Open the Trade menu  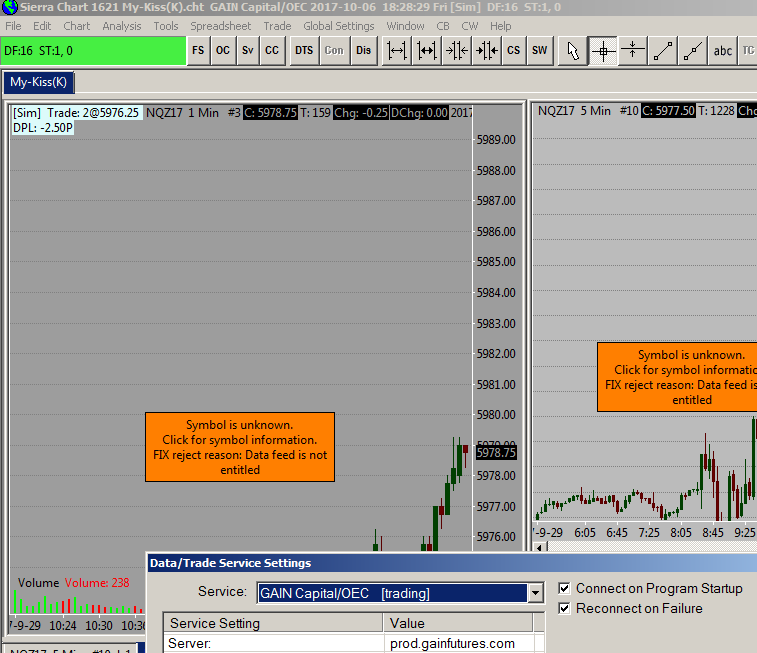(x=277, y=26)
